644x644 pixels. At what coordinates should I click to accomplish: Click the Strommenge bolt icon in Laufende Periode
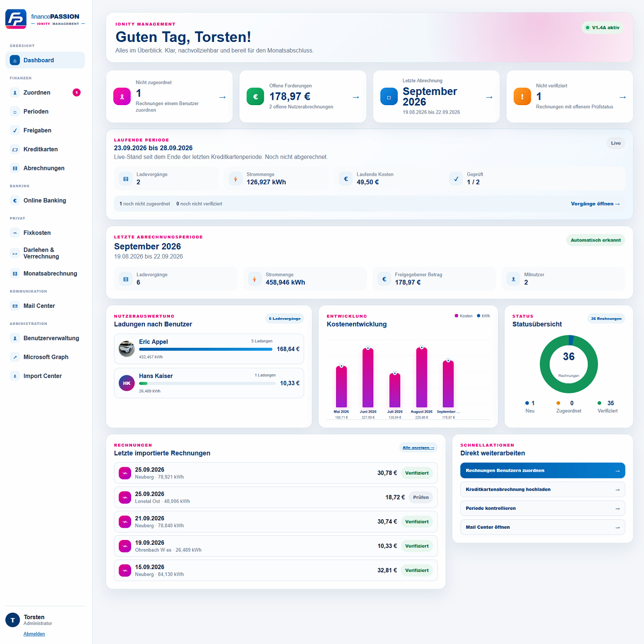click(236, 179)
